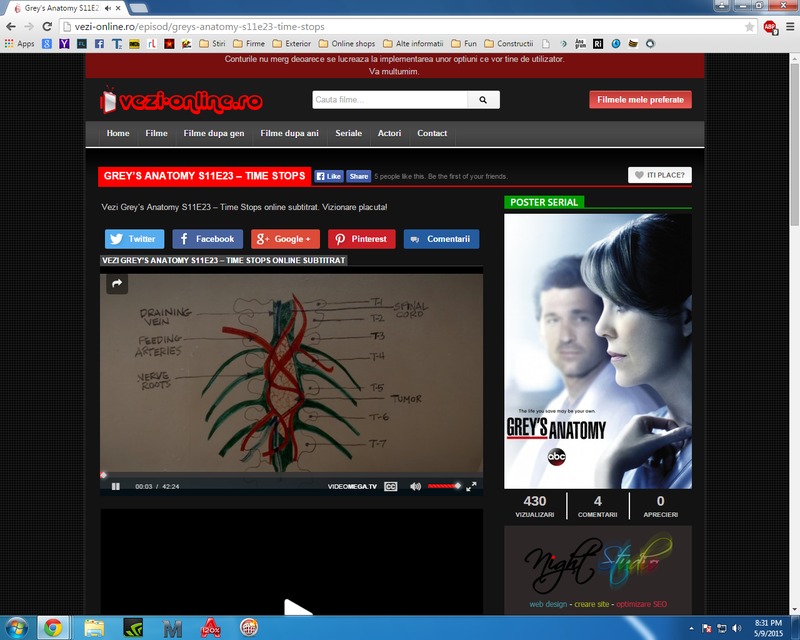Click the vezi-online.ro site logo
Viewport: 800px width, 640px height.
coord(181,101)
